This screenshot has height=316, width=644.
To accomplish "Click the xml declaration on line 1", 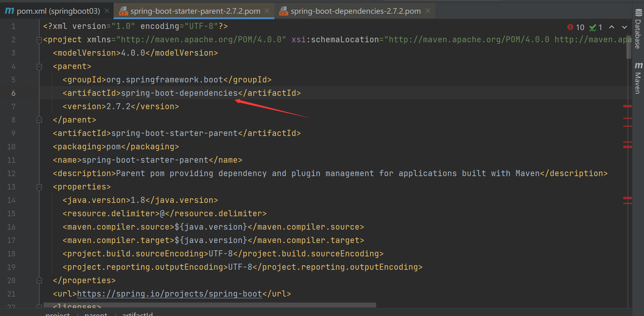I will click(x=135, y=26).
